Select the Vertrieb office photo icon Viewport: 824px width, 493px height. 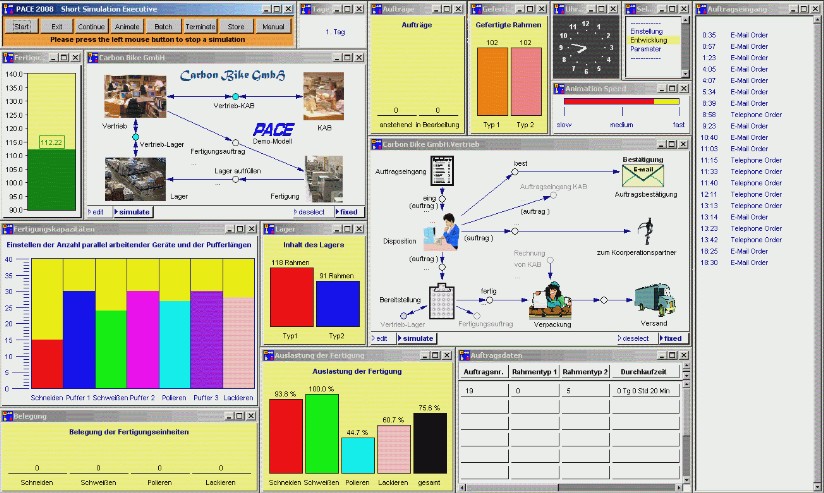pos(135,96)
